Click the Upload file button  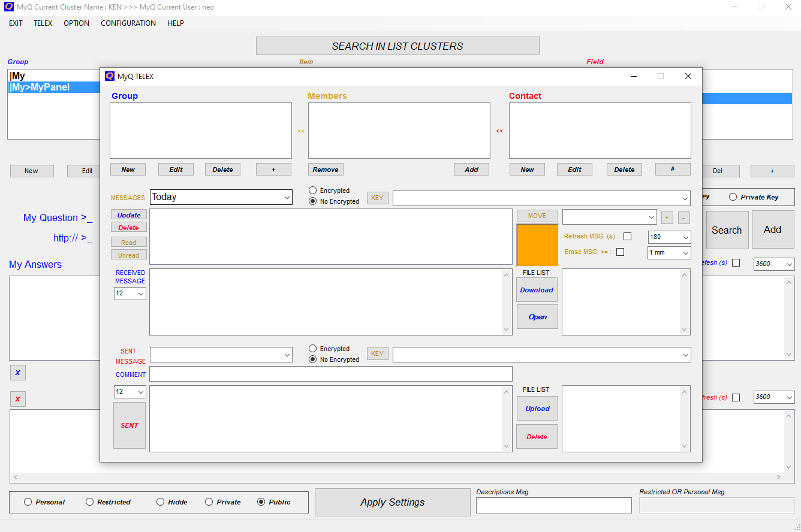click(537, 409)
